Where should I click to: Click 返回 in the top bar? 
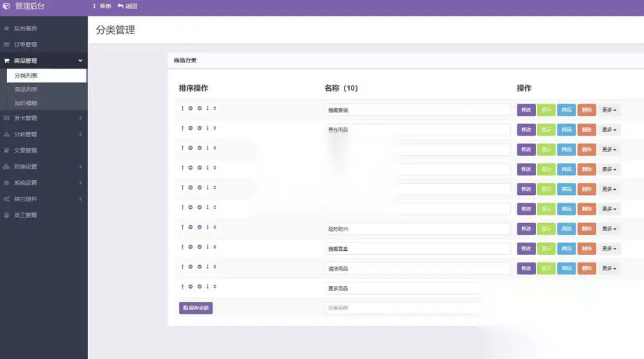pos(128,6)
